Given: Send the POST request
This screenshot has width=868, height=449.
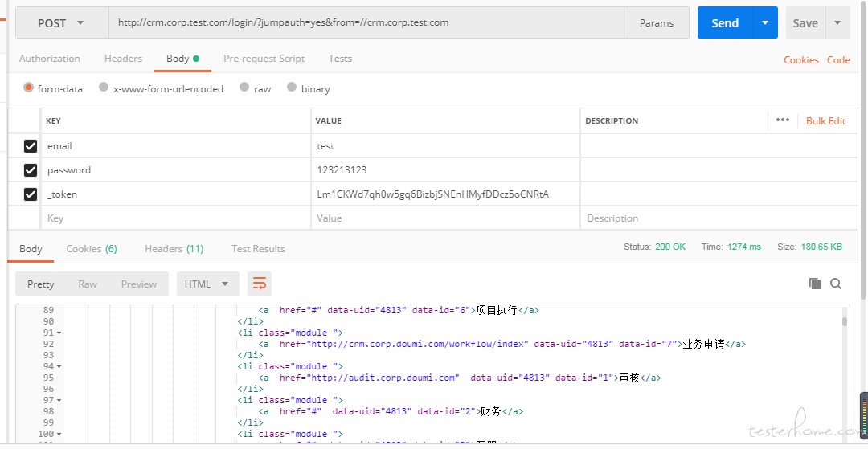Looking at the screenshot, I should 725,22.
